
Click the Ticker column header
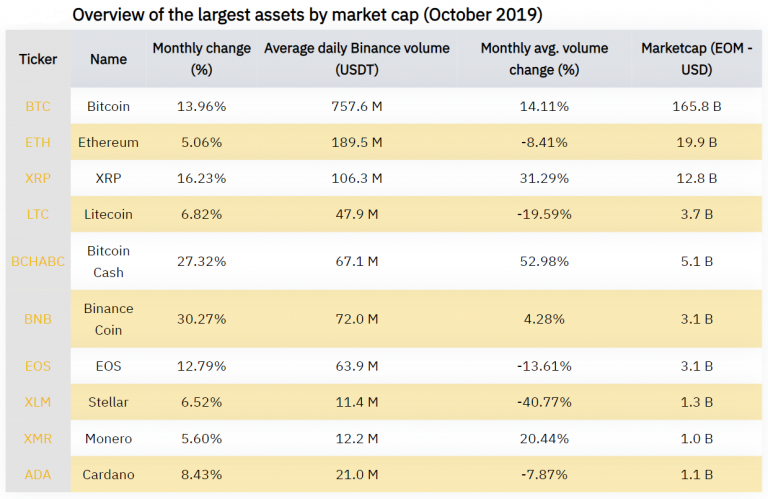tap(38, 59)
